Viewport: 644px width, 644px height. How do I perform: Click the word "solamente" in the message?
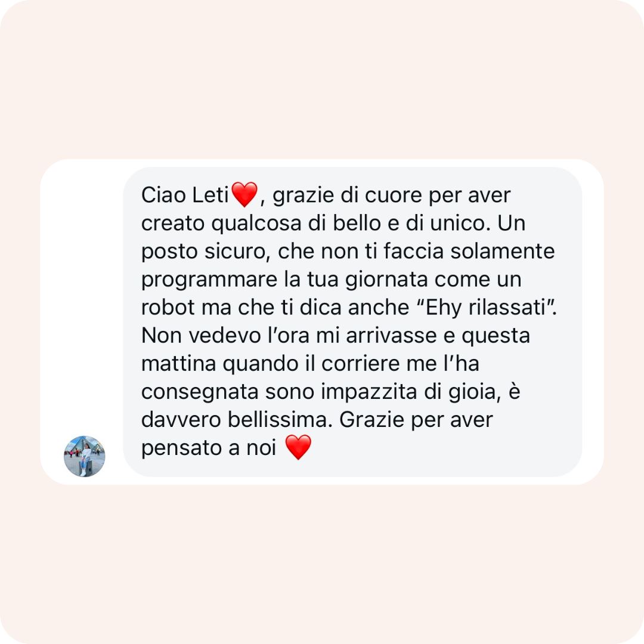click(503, 252)
